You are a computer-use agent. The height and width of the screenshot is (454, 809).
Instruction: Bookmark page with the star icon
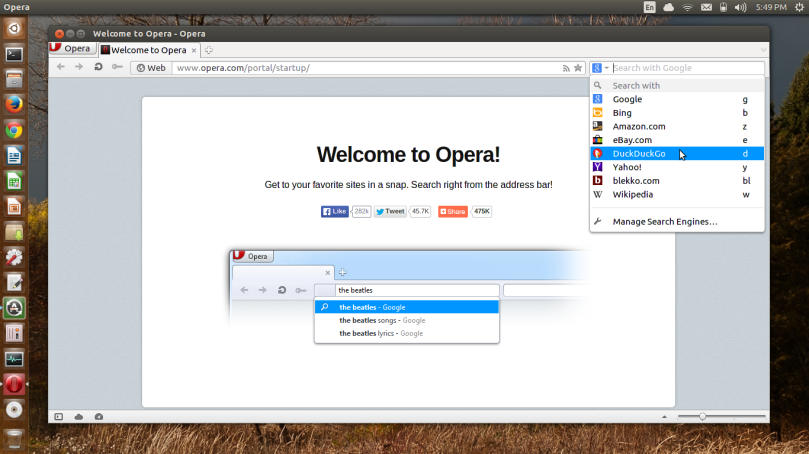(x=578, y=68)
